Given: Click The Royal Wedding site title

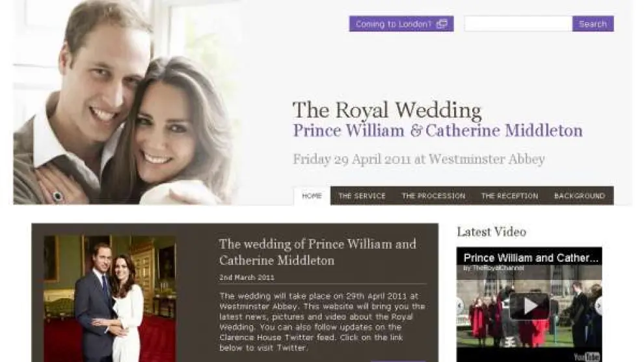Looking at the screenshot, I should point(387,110).
